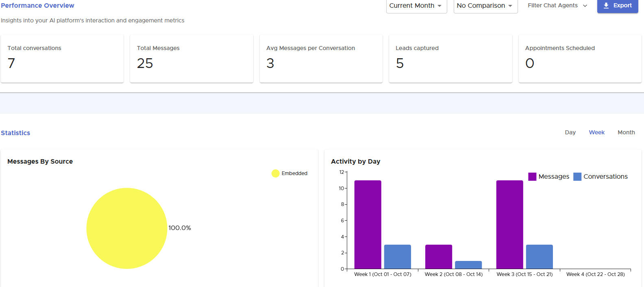Click the Week 3 purple Messages bar
The height and width of the screenshot is (287, 644).
[509, 224]
